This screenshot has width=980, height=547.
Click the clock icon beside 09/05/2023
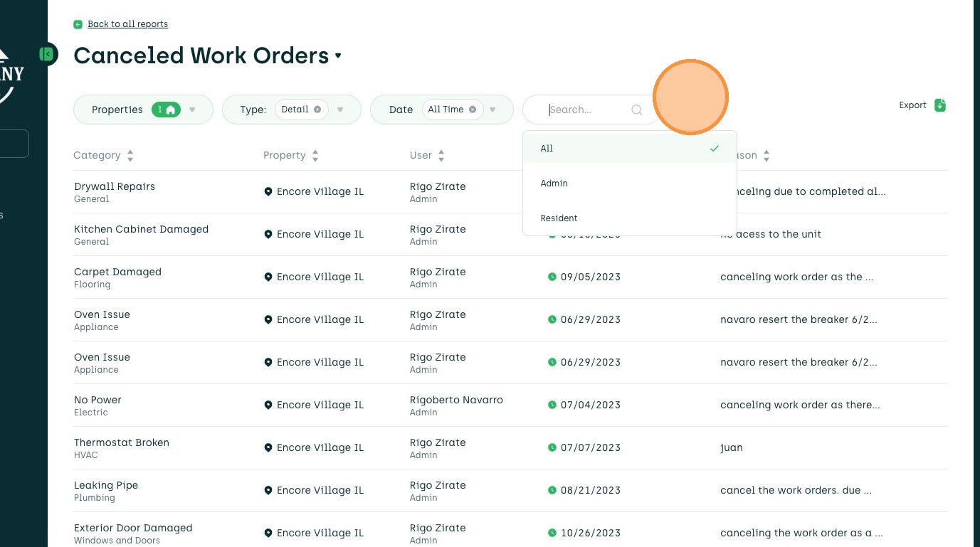[x=552, y=277]
